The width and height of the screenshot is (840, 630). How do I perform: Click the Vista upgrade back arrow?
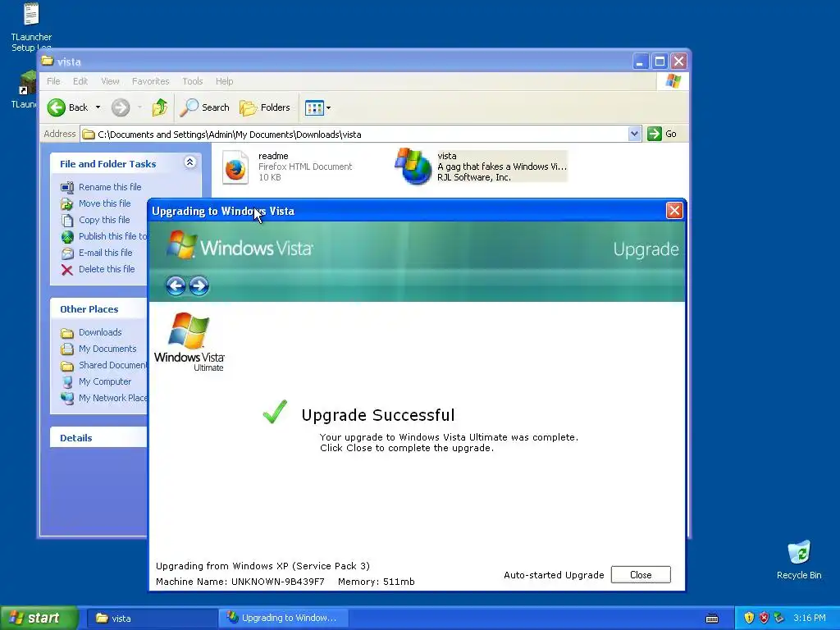click(176, 285)
